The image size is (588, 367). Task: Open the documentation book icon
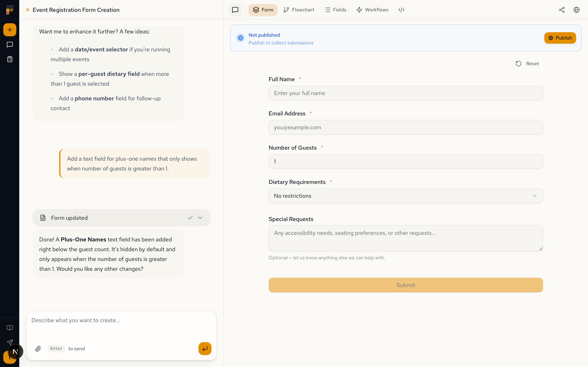click(10, 328)
